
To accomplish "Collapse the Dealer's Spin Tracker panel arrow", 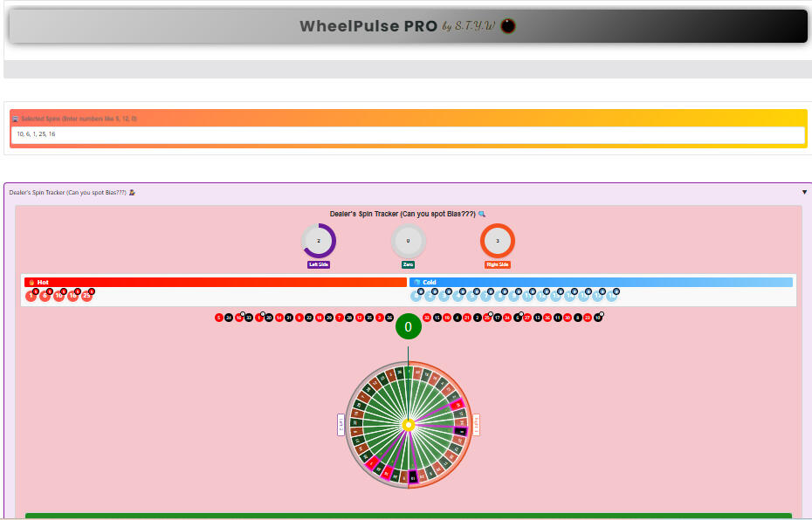I will coord(804,190).
